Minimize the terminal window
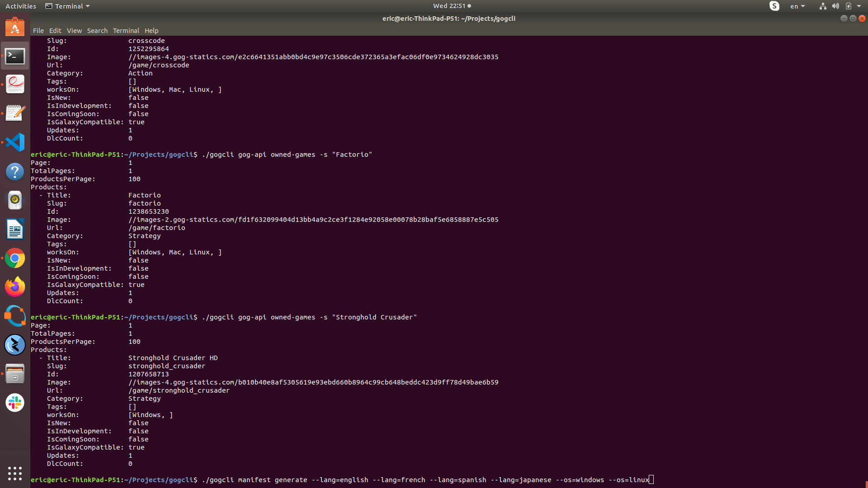The width and height of the screenshot is (868, 488). [844, 19]
